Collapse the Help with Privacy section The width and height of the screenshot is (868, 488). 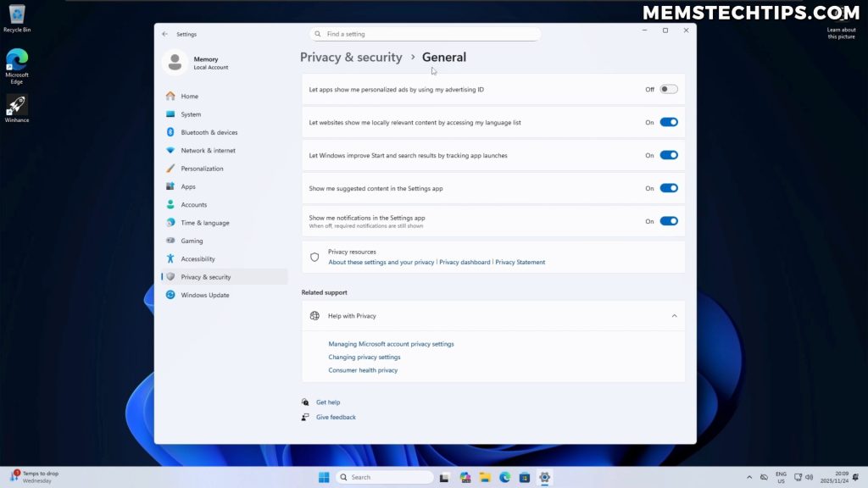point(674,315)
